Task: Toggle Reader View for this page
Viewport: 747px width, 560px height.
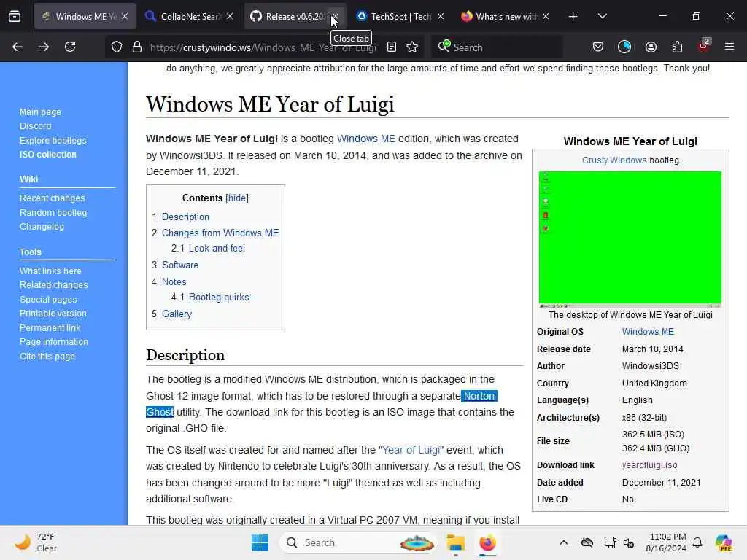Action: click(x=392, y=47)
